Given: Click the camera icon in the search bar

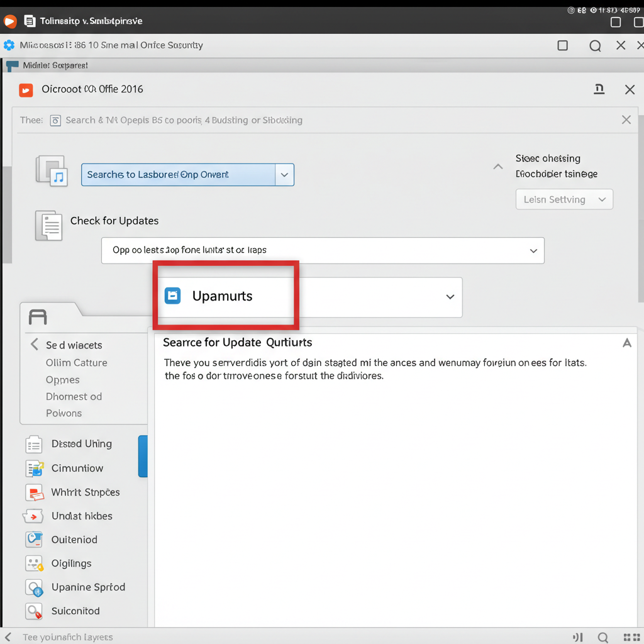Looking at the screenshot, I should click(55, 120).
